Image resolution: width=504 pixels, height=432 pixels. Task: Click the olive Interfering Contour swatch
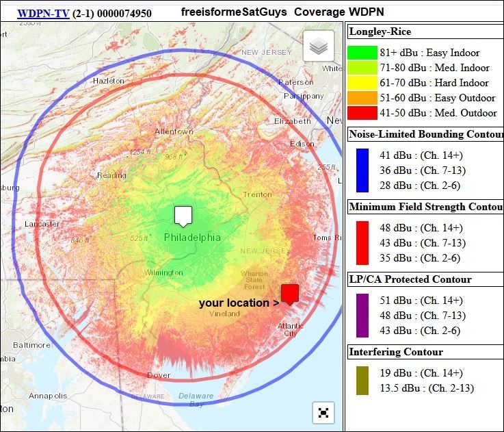362,381
